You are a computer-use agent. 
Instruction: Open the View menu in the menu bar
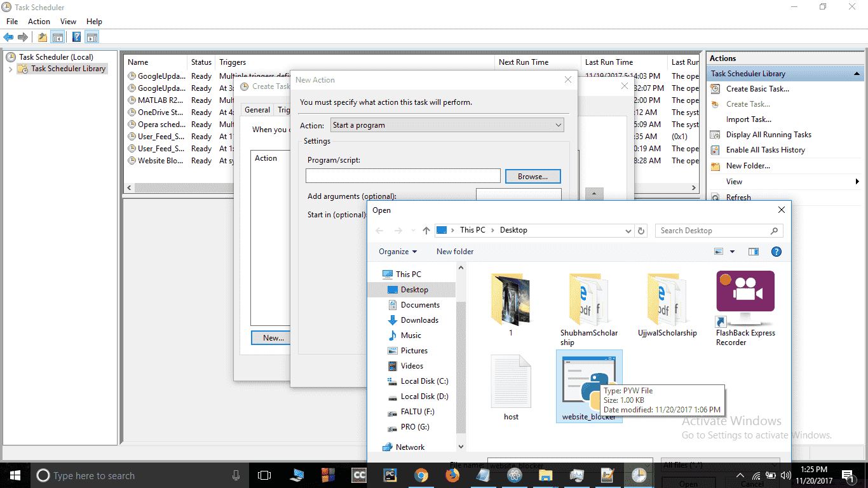[x=68, y=22]
